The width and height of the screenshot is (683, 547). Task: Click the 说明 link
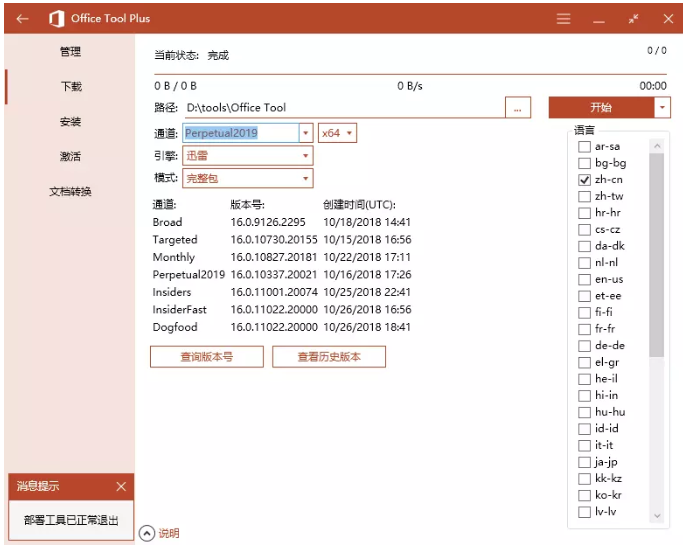click(169, 533)
